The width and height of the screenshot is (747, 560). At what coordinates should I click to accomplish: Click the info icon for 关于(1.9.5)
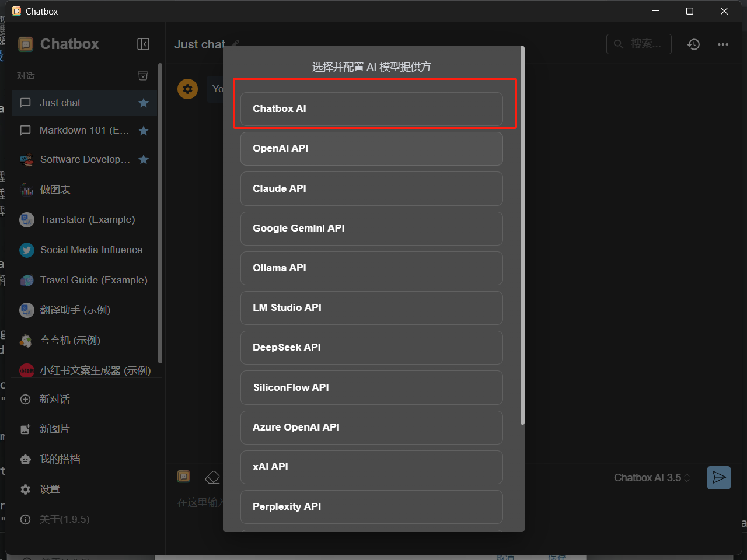(x=25, y=519)
